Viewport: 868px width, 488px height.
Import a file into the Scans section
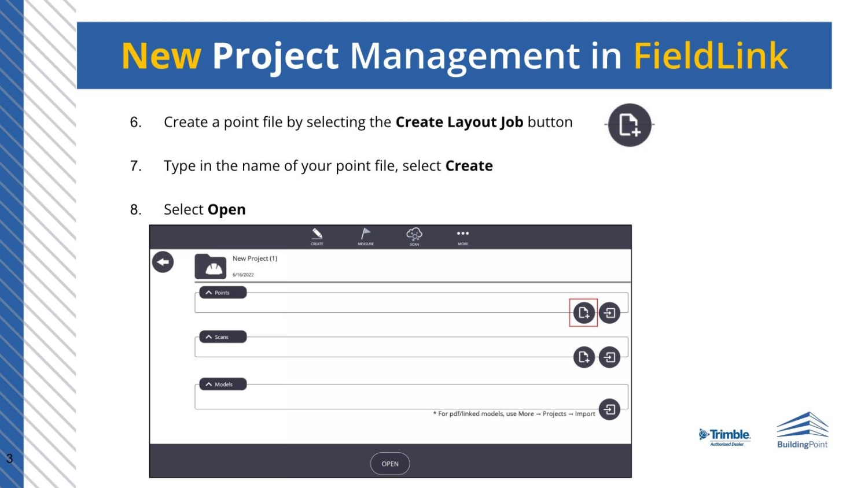[x=609, y=357]
